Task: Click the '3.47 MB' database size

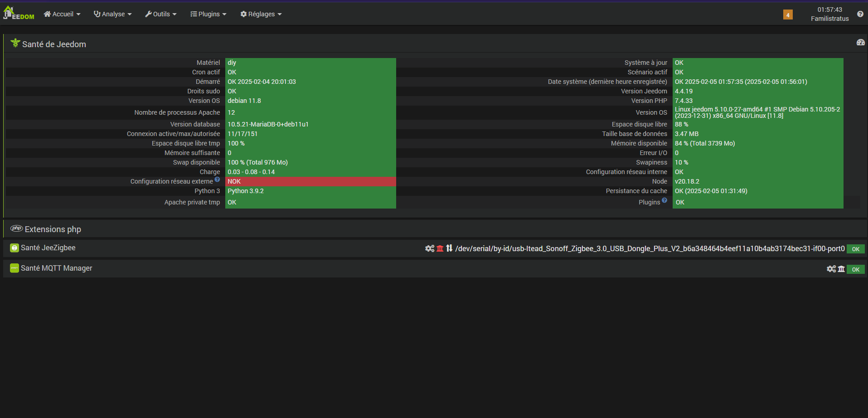Action: [687, 134]
